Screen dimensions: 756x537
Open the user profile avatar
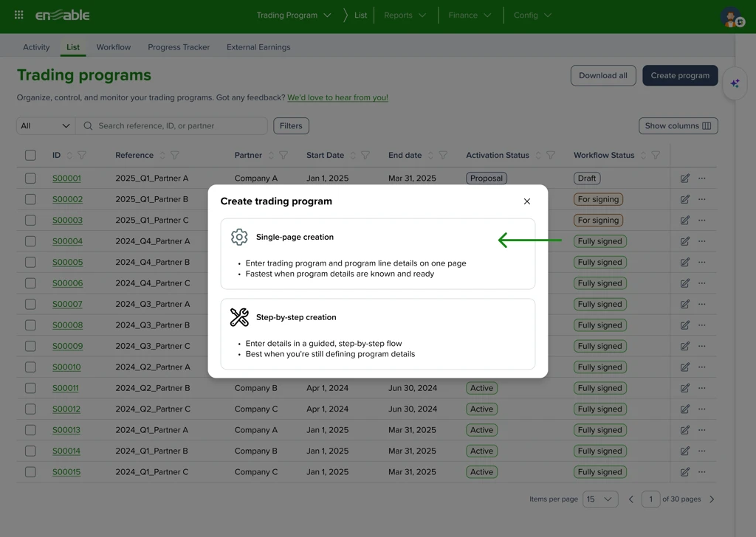coord(732,17)
